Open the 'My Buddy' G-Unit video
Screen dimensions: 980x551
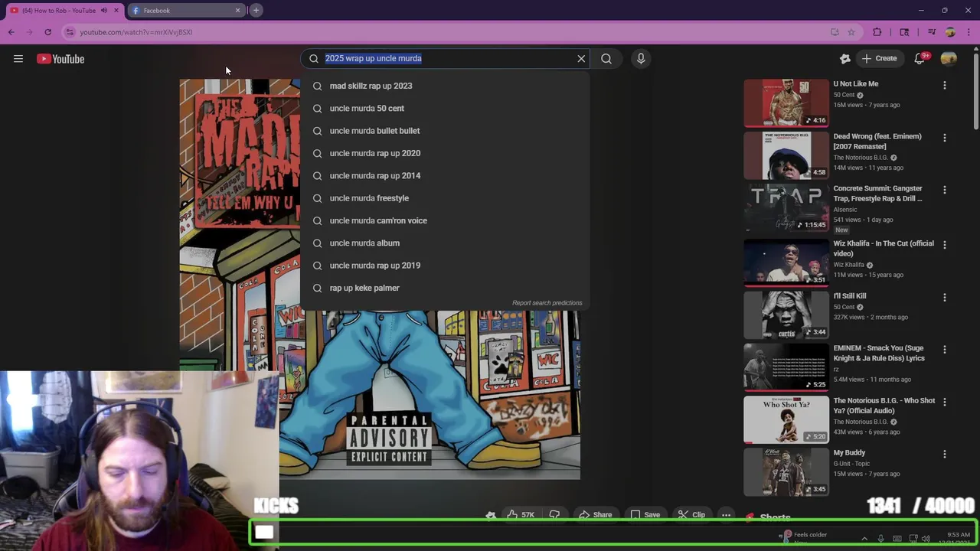(786, 471)
